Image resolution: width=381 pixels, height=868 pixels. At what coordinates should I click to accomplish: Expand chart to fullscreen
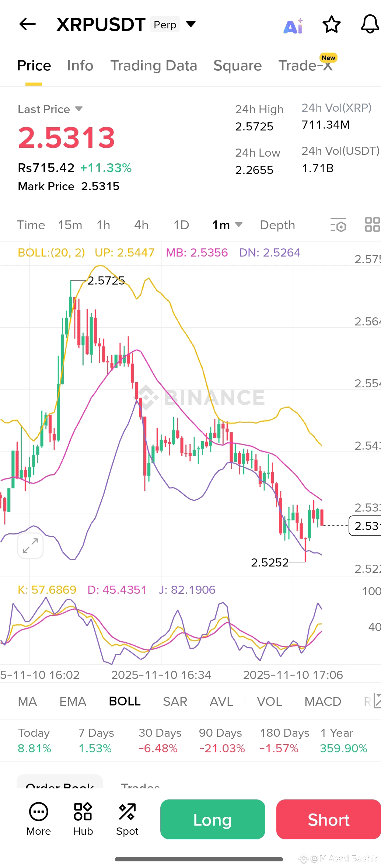coord(30,545)
